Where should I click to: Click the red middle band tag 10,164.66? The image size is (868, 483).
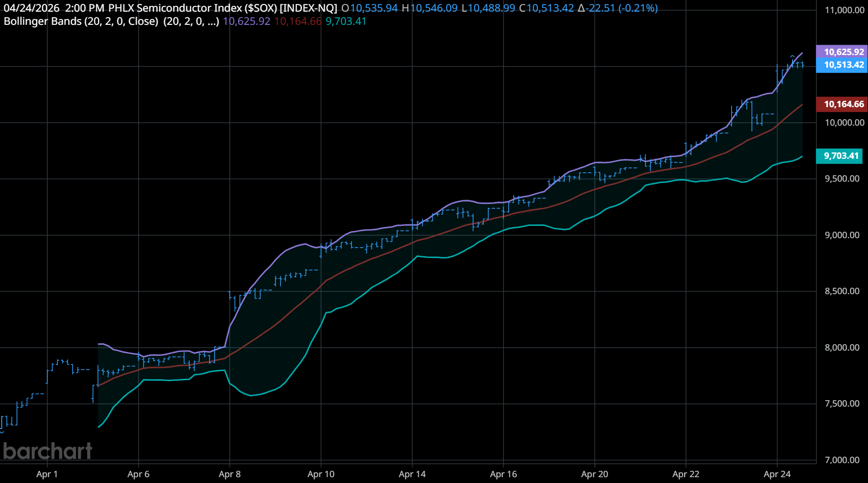point(843,104)
